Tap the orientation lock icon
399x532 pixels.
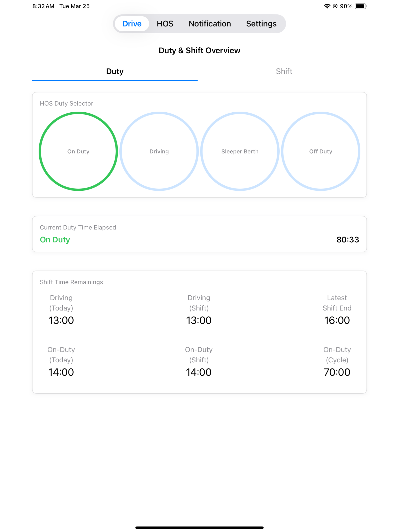pos(335,6)
